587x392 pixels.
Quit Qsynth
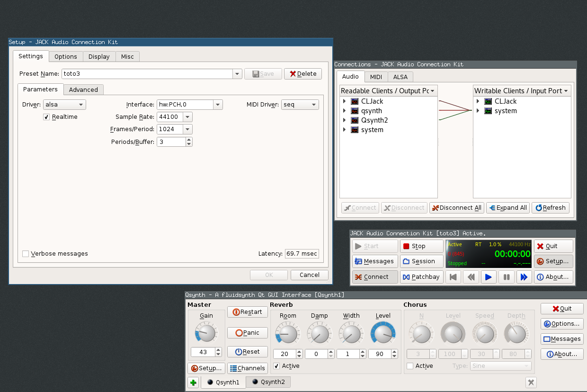[x=562, y=309]
